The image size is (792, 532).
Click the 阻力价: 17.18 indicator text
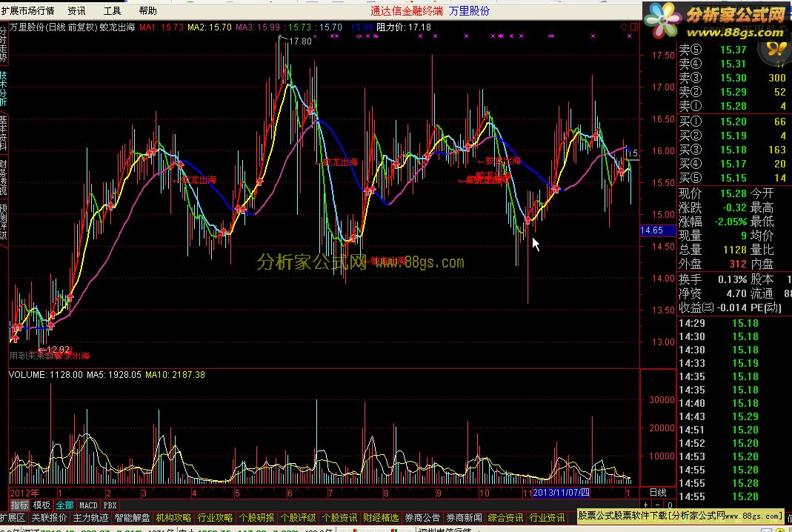[x=404, y=27]
